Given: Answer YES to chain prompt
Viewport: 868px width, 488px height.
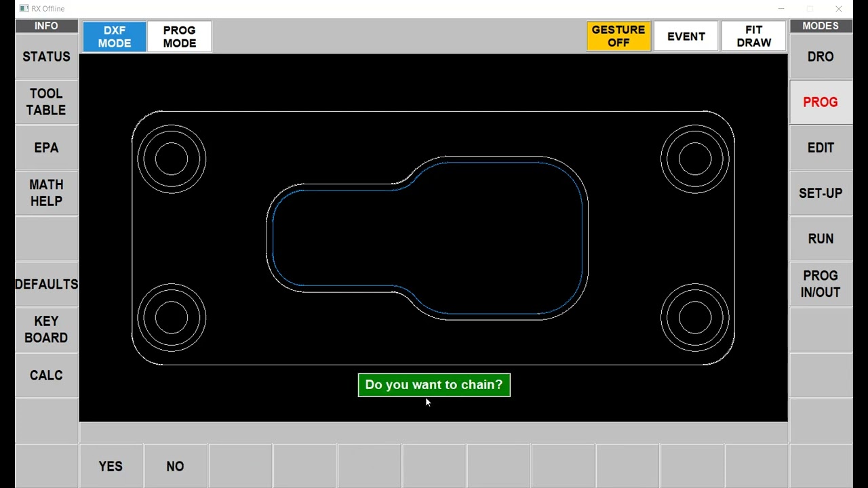Looking at the screenshot, I should [x=111, y=466].
